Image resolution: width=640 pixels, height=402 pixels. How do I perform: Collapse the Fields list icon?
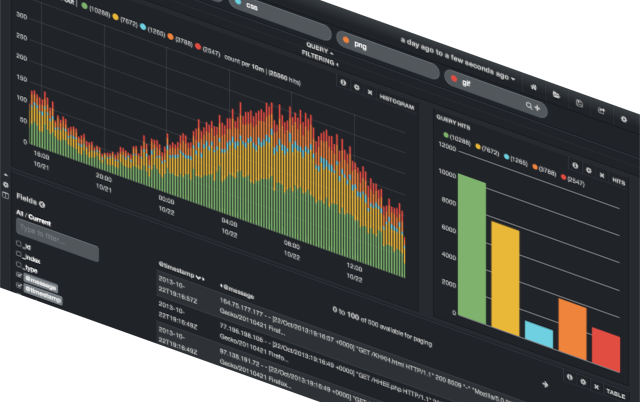(x=42, y=204)
